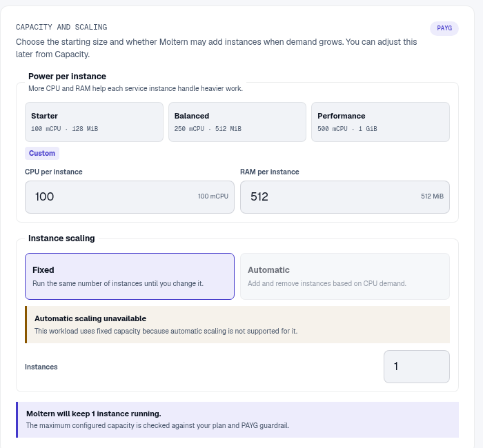Image resolution: width=483 pixels, height=448 pixels.
Task: Select Fixed instance scaling
Action: [x=130, y=276]
